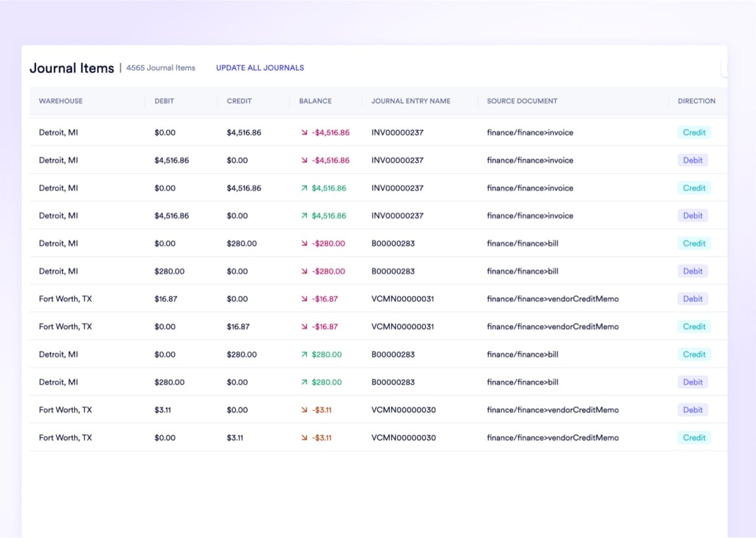Sort by the DEBIT column header
The height and width of the screenshot is (538, 756).
click(164, 101)
